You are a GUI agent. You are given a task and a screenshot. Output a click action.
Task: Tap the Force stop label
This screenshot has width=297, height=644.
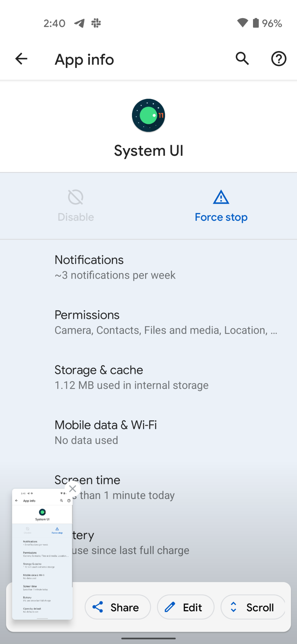[221, 217]
